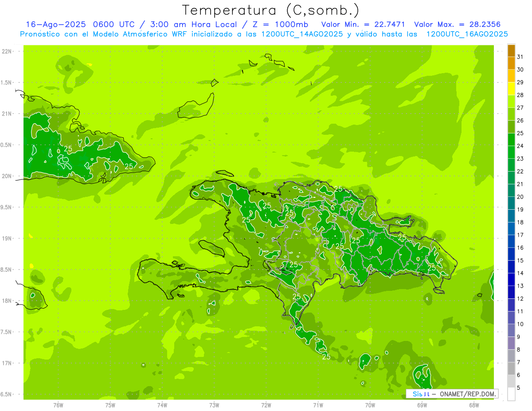Screen dimensions: 532x411
Task: Click "Valor Max. = 28.2356"
Action: 458,24
